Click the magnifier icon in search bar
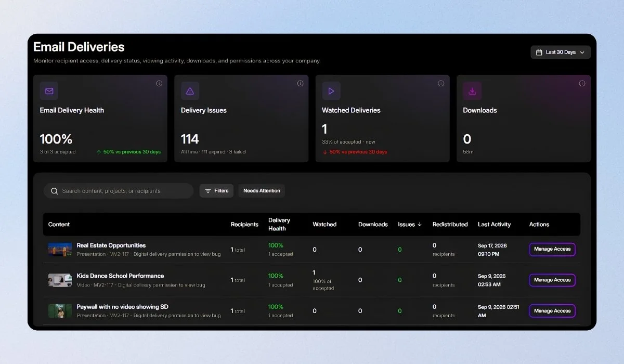Viewport: 624px width, 364px height. tap(54, 191)
